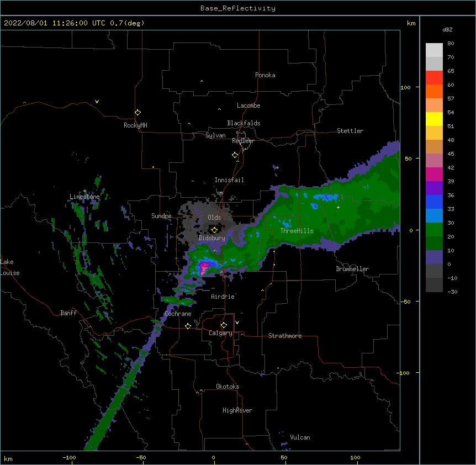Pick the red 60-65 dBZ legend swatch
The width and height of the screenshot is (476, 465).
434,77
